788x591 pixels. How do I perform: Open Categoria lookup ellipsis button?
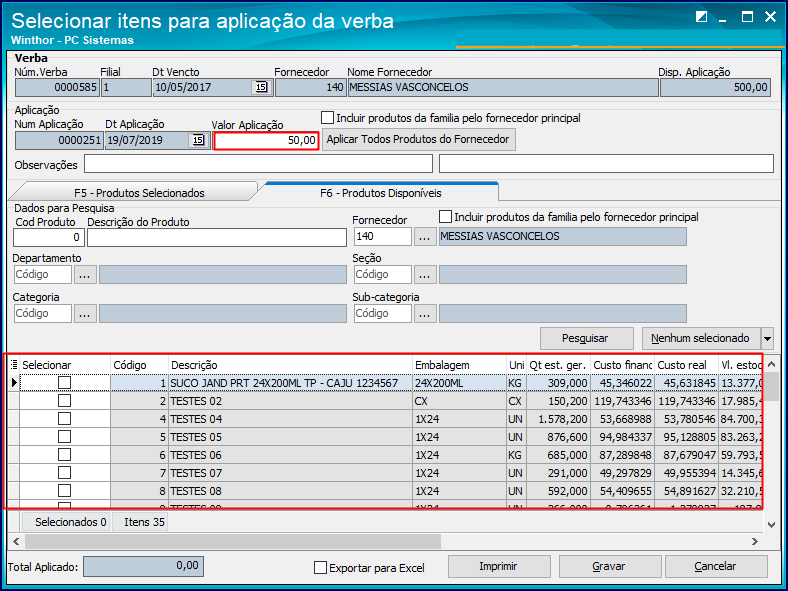85,314
